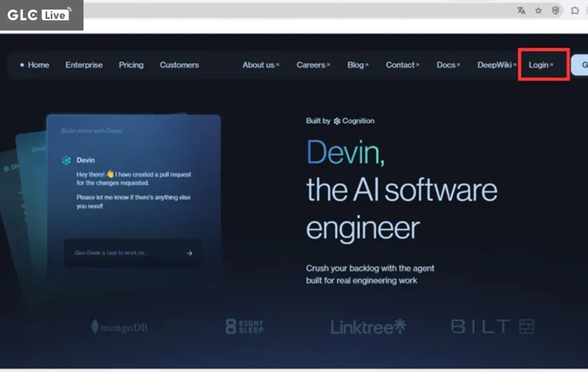Open the DeepWiki link
588x372 pixels.
(x=497, y=65)
